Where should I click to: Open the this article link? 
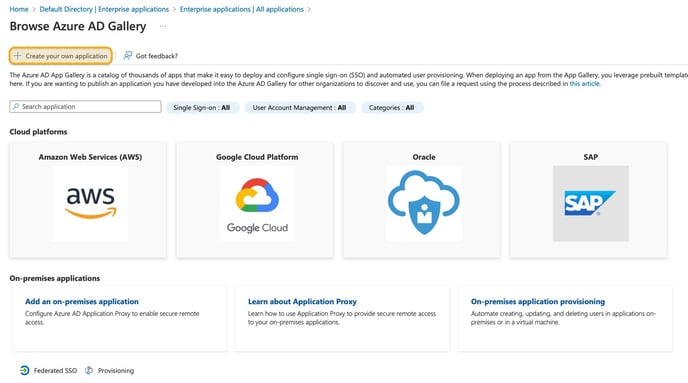[584, 84]
